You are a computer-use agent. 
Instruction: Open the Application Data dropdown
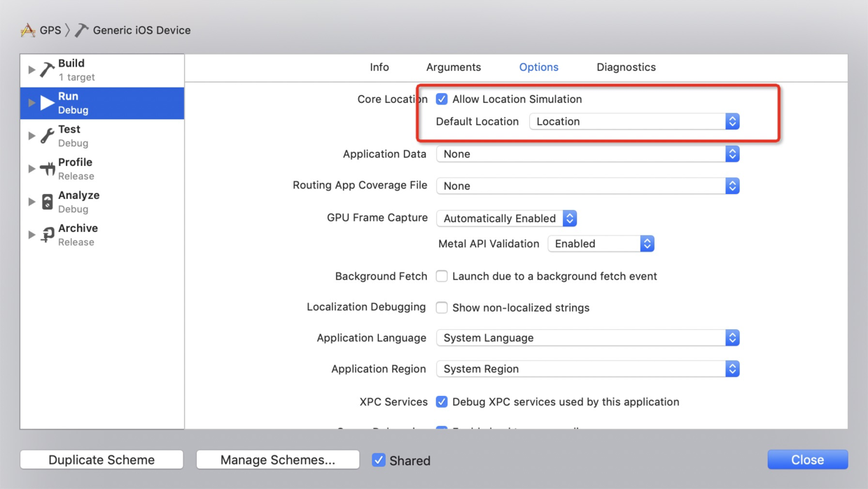click(588, 154)
